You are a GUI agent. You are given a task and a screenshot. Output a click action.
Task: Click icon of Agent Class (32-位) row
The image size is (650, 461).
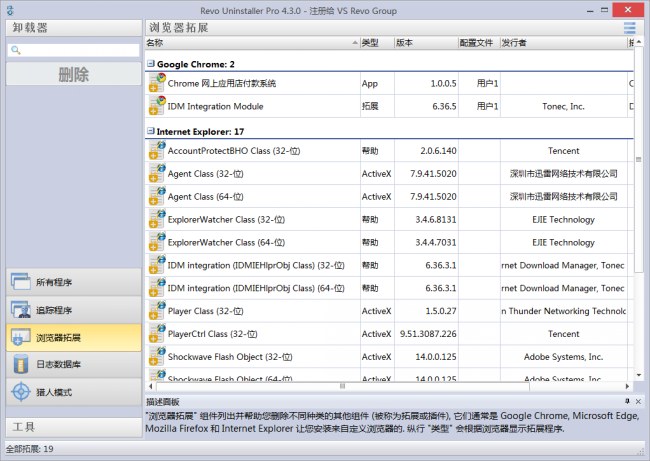[x=157, y=173]
